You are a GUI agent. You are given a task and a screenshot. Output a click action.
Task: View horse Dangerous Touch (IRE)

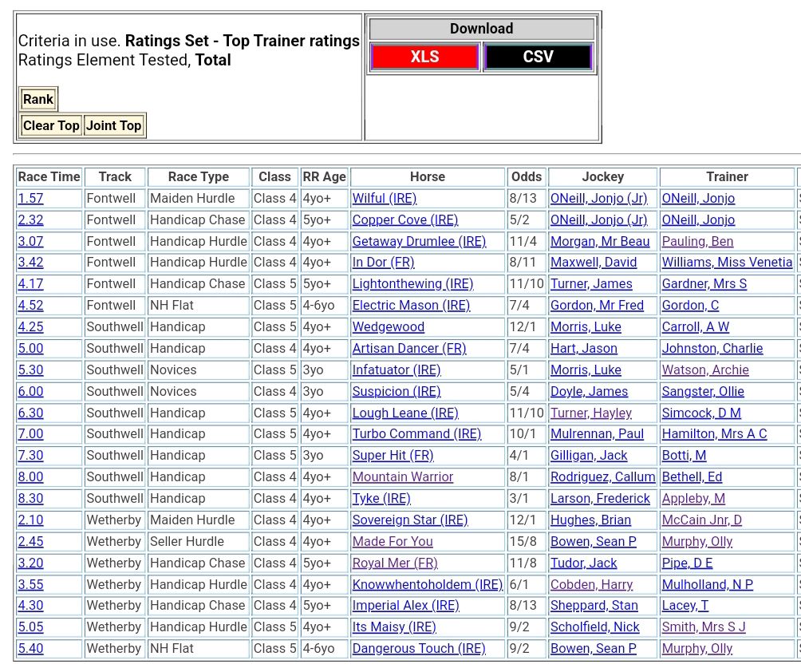(x=418, y=648)
